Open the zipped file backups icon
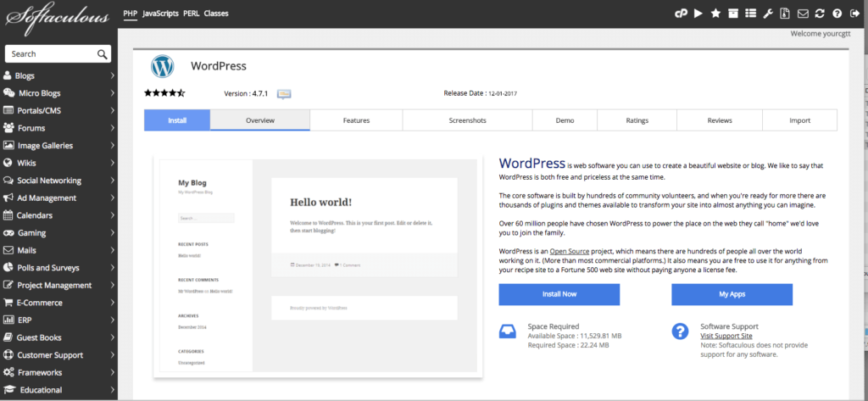868x401 pixels. pos(784,14)
